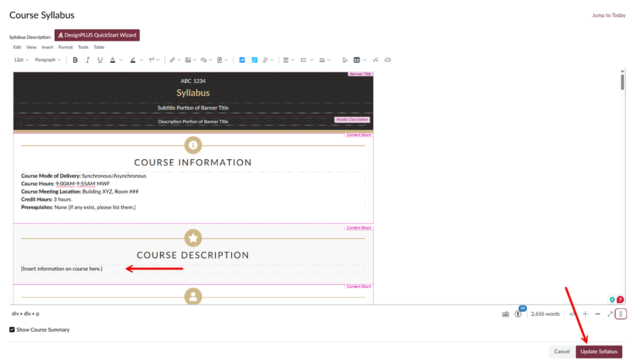Expand the list options arrow
This screenshot has width=644, height=364.
click(312, 60)
